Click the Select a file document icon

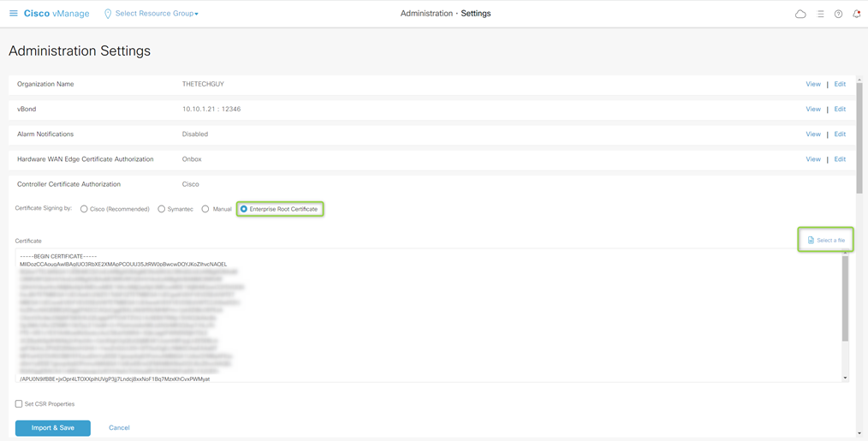click(811, 241)
